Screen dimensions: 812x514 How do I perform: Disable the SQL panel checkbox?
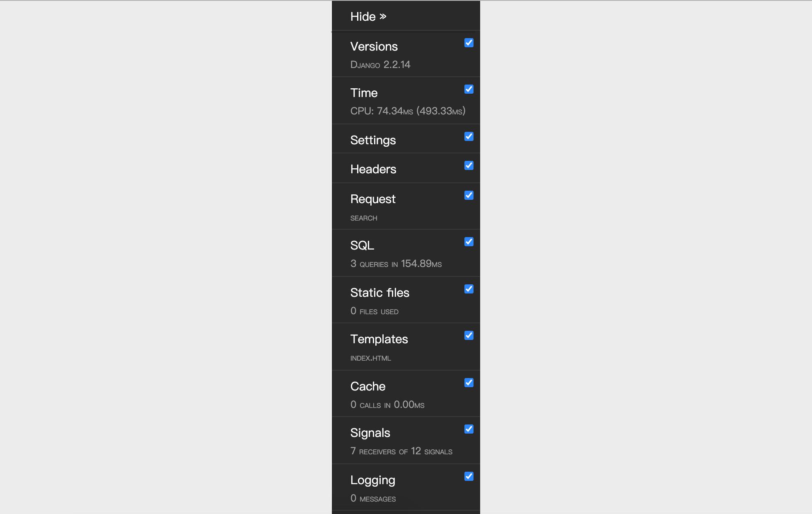point(468,242)
